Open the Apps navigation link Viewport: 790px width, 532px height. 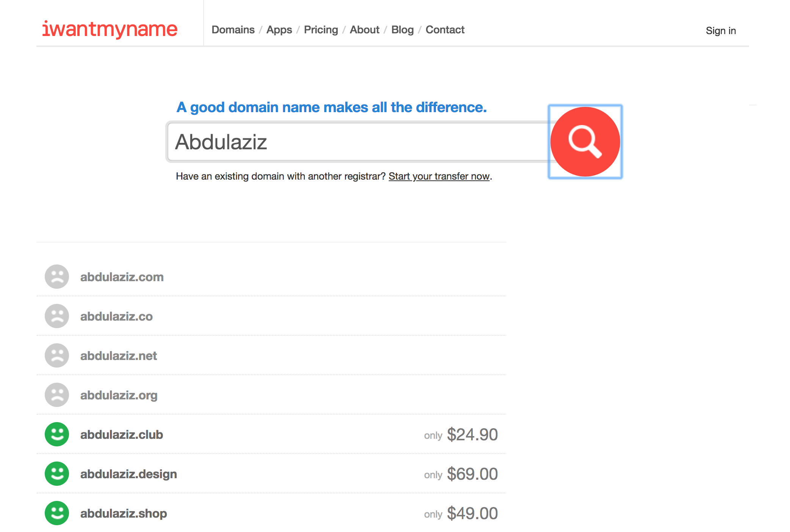point(279,30)
